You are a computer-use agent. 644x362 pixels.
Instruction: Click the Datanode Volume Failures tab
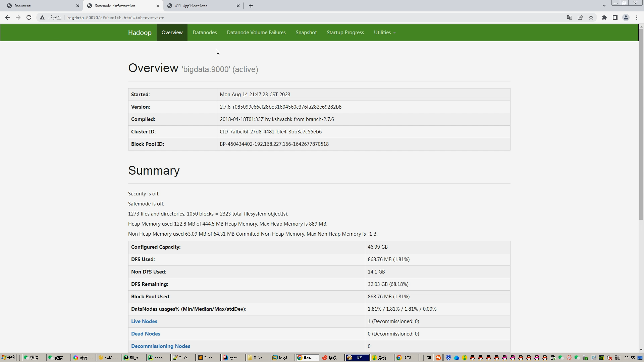coord(256,32)
